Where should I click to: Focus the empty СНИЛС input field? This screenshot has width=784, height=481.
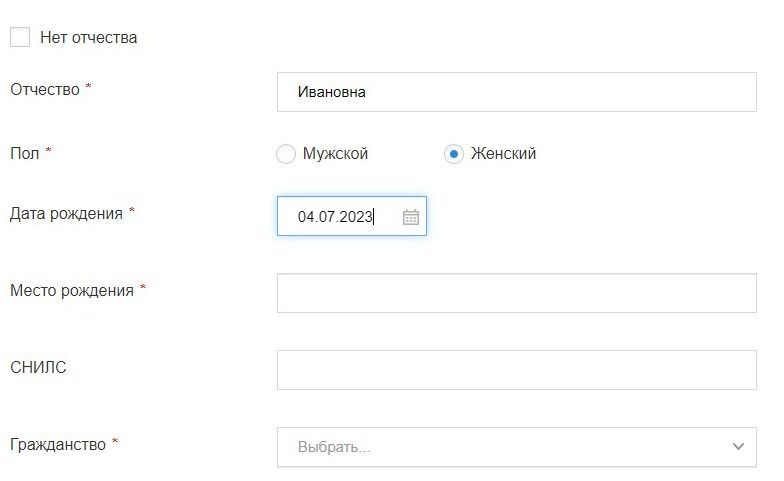(x=516, y=370)
